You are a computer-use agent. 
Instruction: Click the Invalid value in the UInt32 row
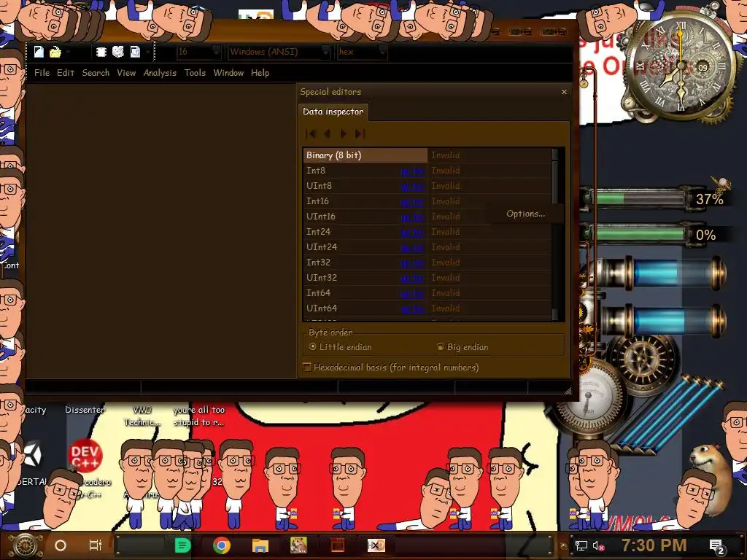(446, 278)
